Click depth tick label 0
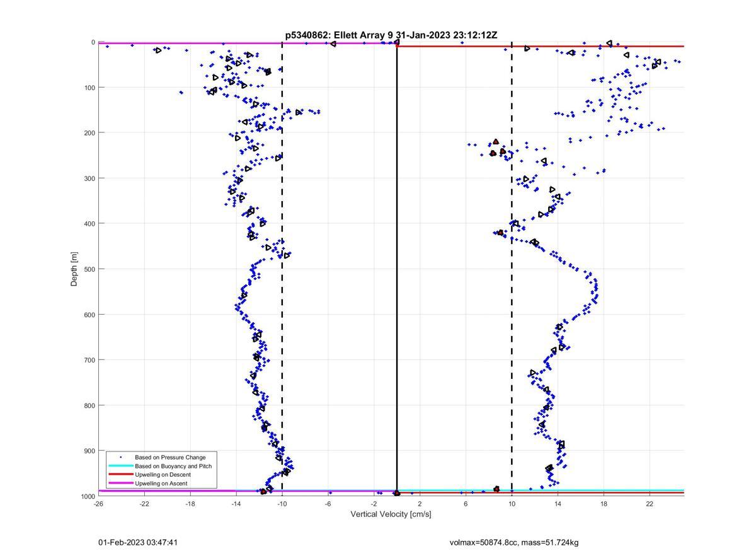756x558 pixels. pyautogui.click(x=93, y=42)
